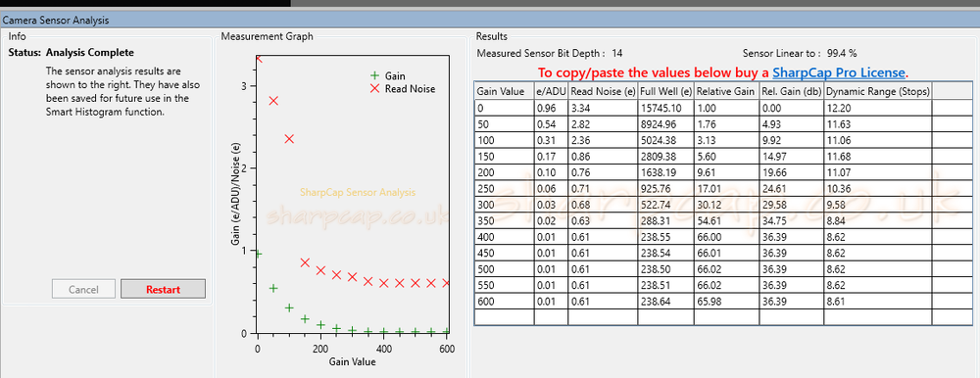980x378 pixels.
Task: Select the Full Well cell 15745.10
Action: [666, 108]
